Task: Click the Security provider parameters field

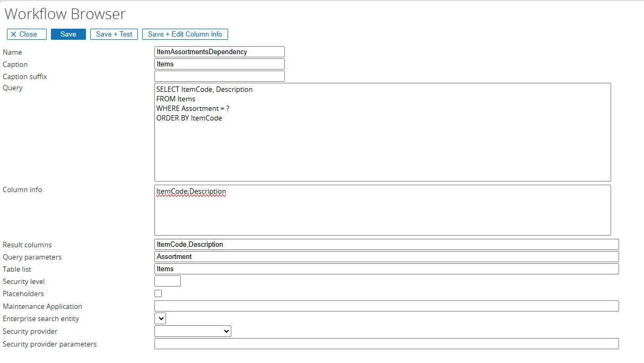Action: coord(387,343)
